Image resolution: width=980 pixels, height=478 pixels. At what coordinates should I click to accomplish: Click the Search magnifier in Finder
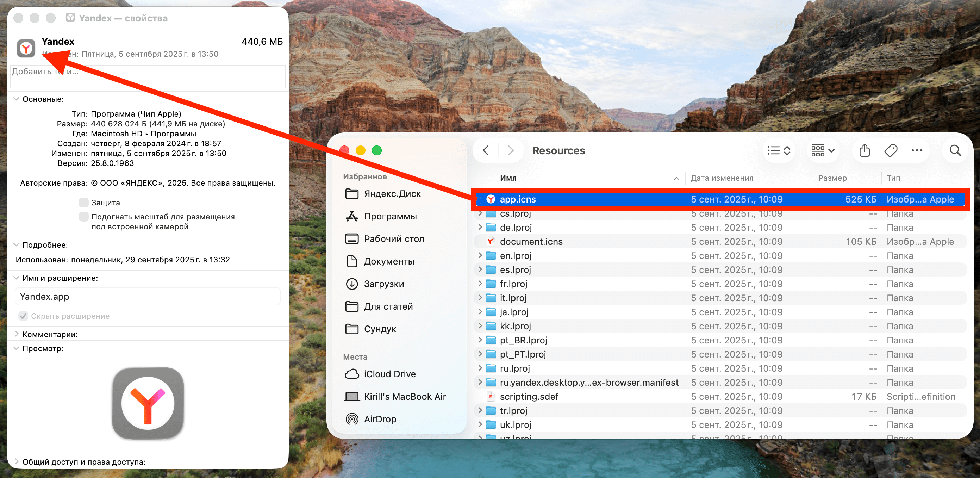955,151
